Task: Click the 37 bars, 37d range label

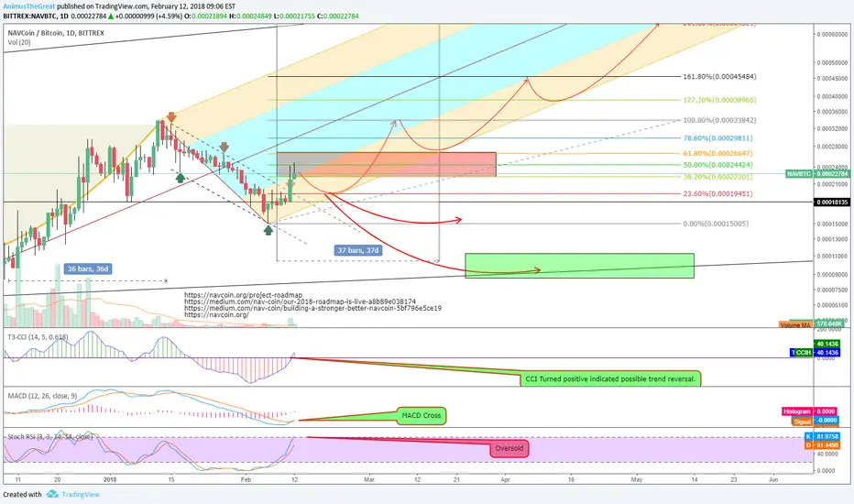Action: (357, 250)
